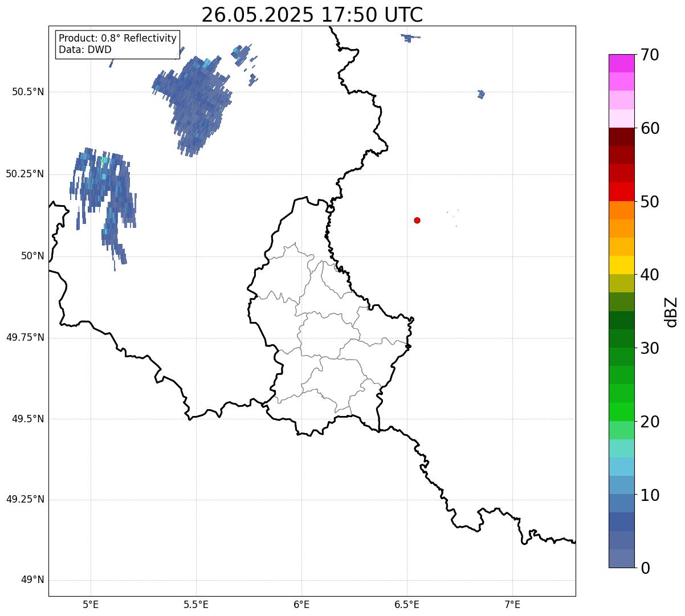The image size is (685, 616).
Task: Click the '6.5°E' longitude label
Action: [x=407, y=604]
